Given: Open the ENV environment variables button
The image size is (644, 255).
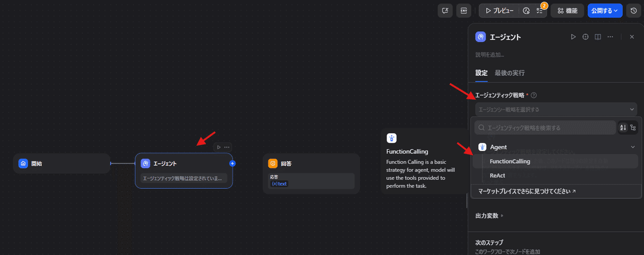Looking at the screenshot, I should click(x=464, y=11).
